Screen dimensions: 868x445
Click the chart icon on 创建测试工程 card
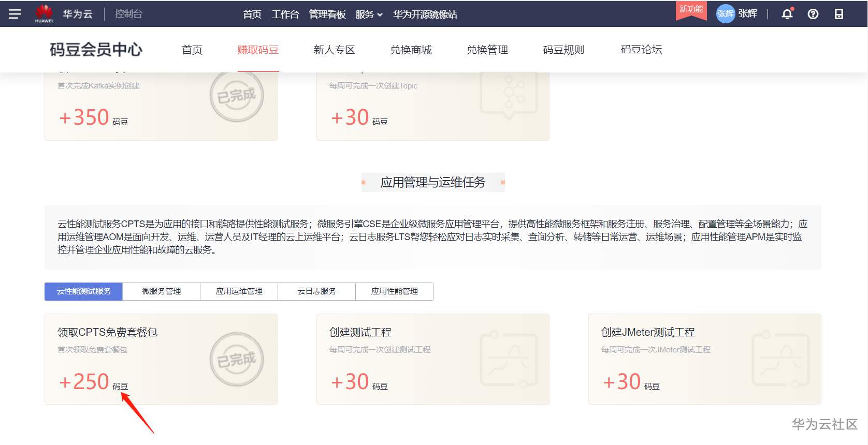click(x=509, y=360)
